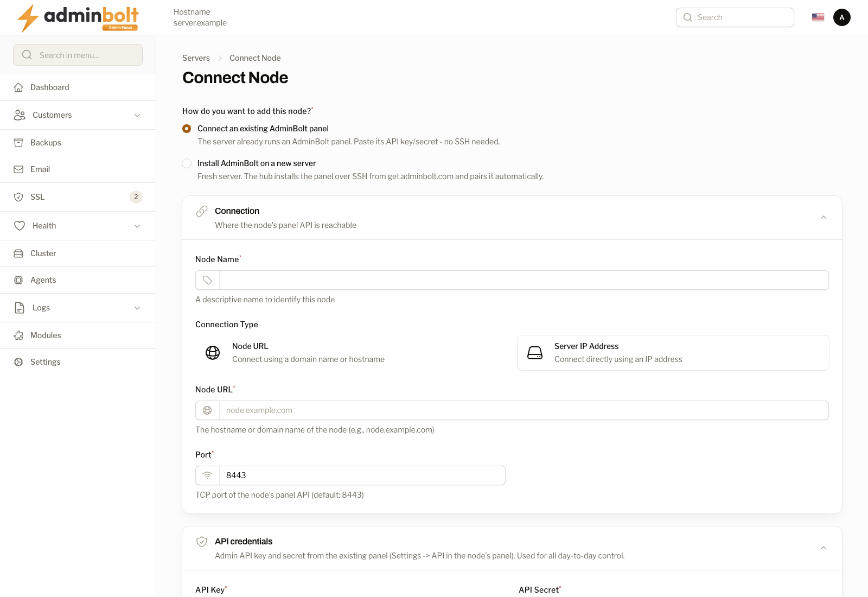Expand the Health submenu chevron
This screenshot has width=868, height=597.
tap(137, 226)
